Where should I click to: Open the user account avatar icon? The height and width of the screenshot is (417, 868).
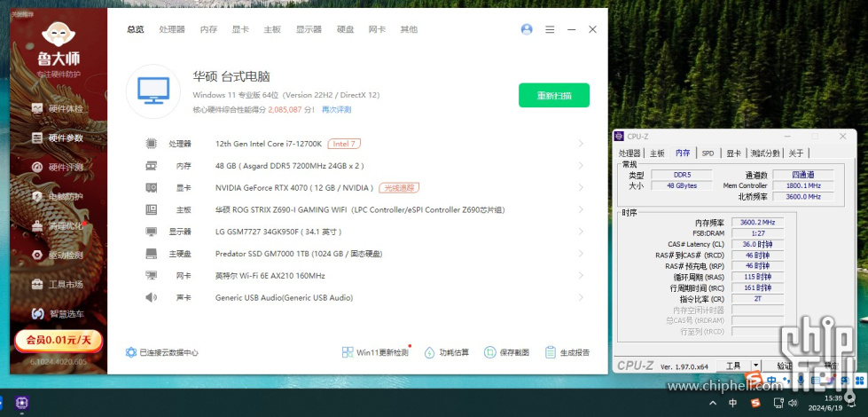pyautogui.click(x=527, y=29)
